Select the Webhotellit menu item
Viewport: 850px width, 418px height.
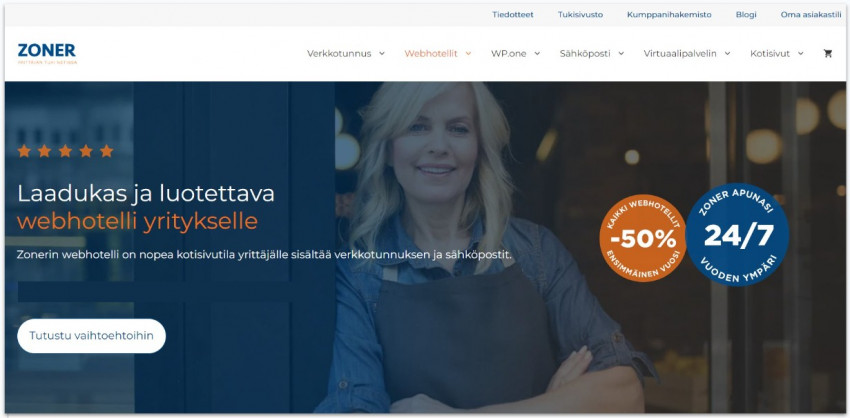(x=431, y=54)
